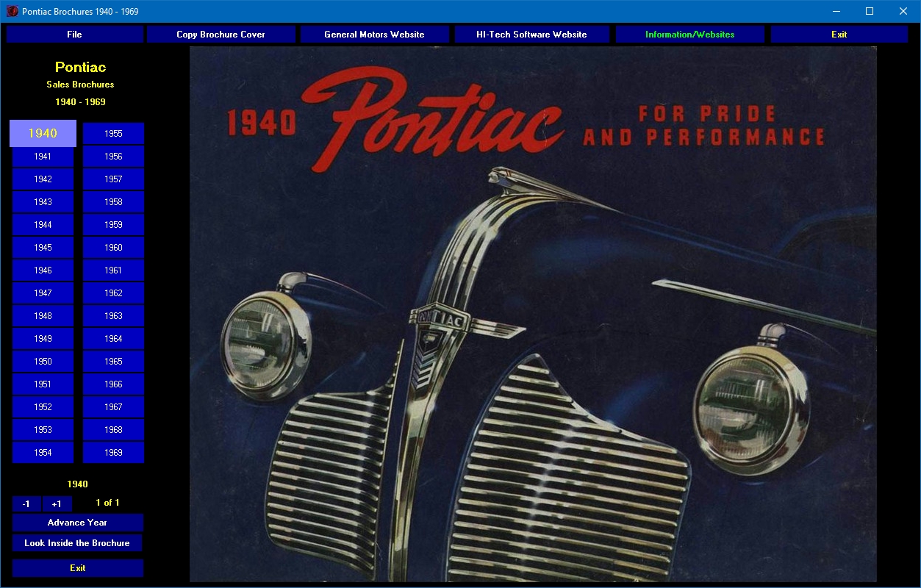This screenshot has width=921, height=588.
Task: Open General Motors Website
Action: click(374, 35)
